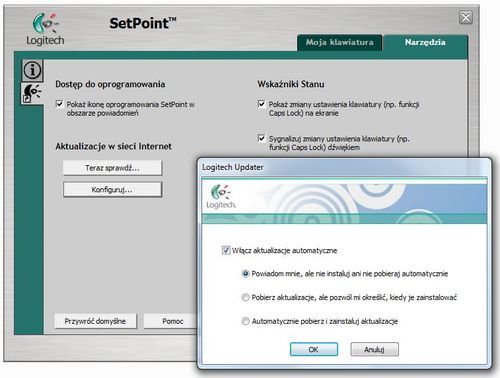
Task: Confirm with OK in Logitech Updater
Action: pos(313,349)
